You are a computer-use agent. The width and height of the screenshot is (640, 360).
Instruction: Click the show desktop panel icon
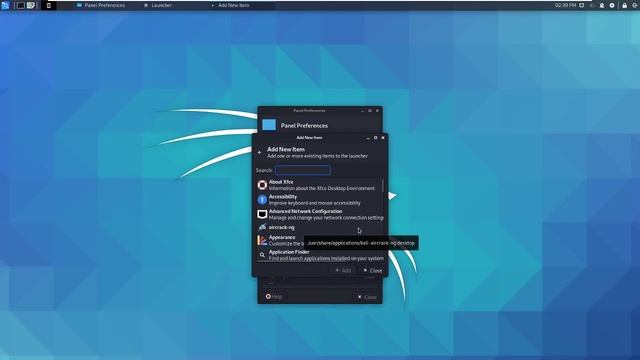click(21, 5)
